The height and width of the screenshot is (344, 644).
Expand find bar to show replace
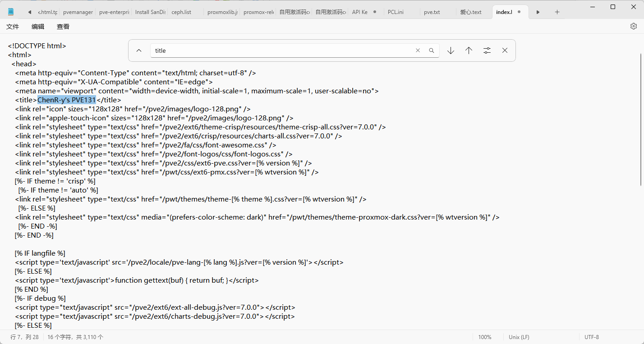(139, 50)
